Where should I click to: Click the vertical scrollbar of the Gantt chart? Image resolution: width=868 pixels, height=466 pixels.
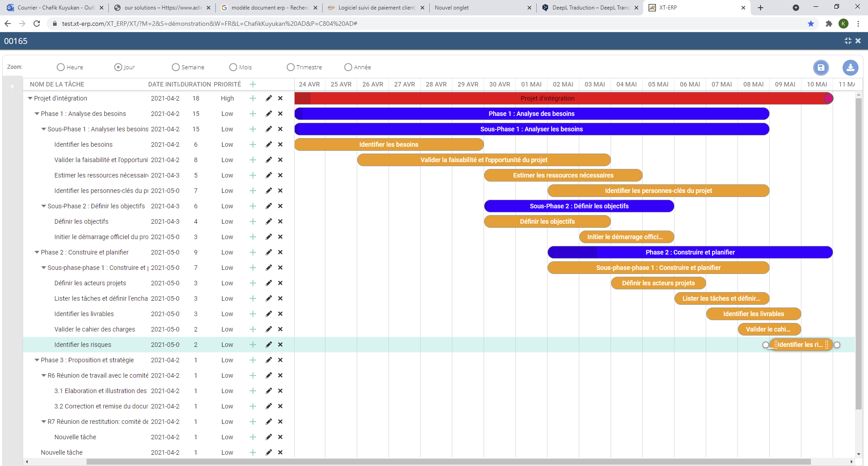[858, 254]
